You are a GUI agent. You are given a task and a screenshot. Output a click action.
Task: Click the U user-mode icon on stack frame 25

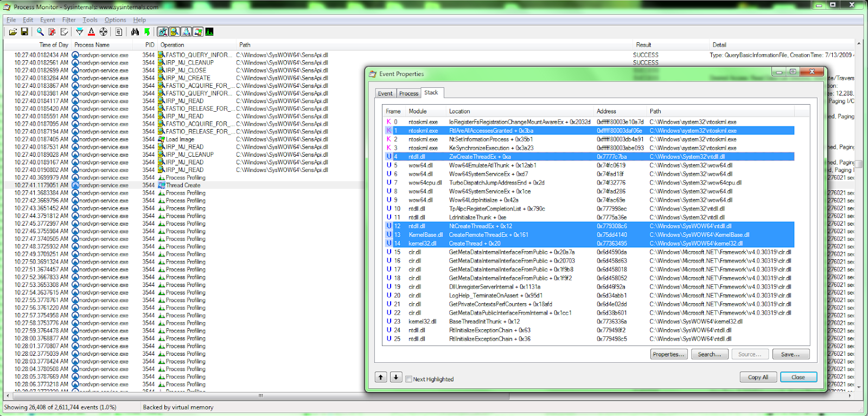click(388, 339)
